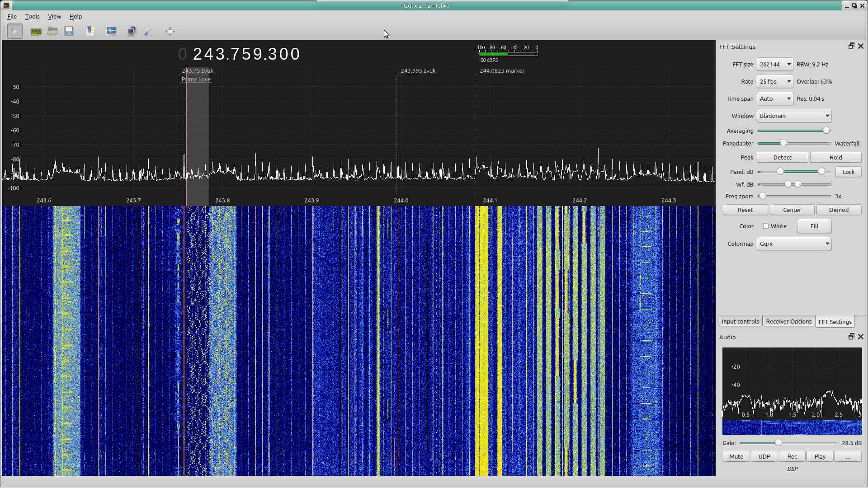This screenshot has height=488, width=868.
Task: Start DSP processing with the play icon
Action: click(14, 31)
